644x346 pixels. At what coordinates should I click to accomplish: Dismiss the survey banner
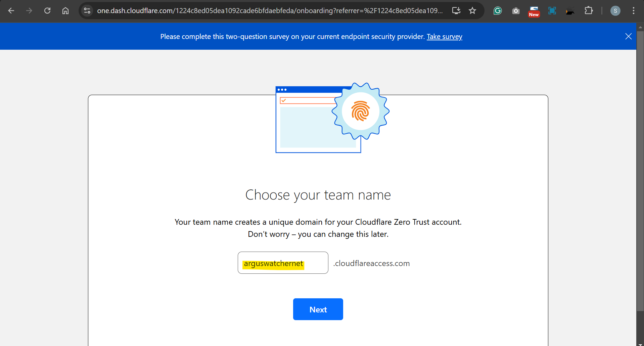point(628,36)
